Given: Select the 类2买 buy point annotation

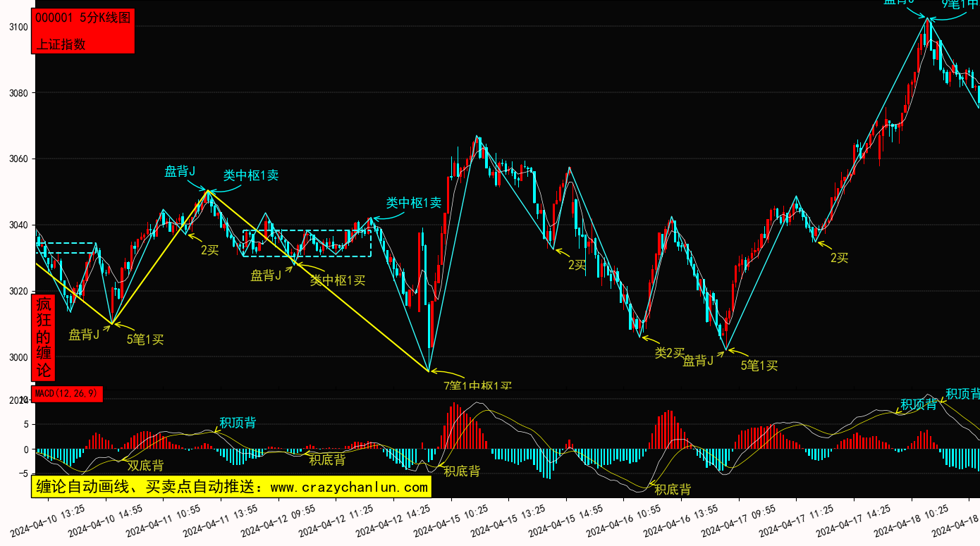Looking at the screenshot, I should click(x=669, y=352).
